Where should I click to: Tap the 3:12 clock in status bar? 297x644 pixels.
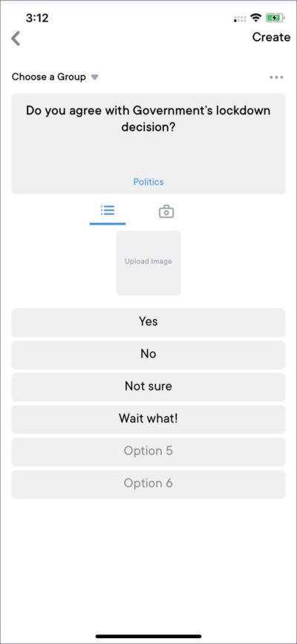click(37, 18)
